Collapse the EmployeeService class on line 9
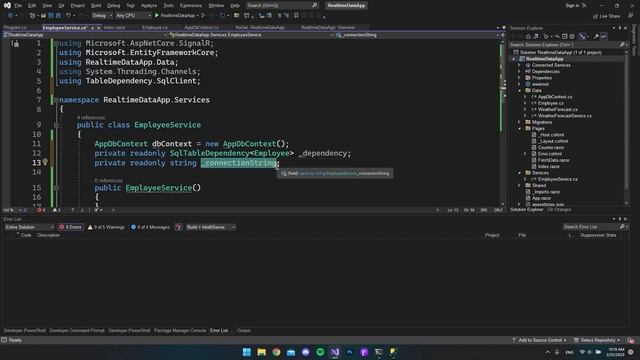The image size is (640, 360). 56,125
